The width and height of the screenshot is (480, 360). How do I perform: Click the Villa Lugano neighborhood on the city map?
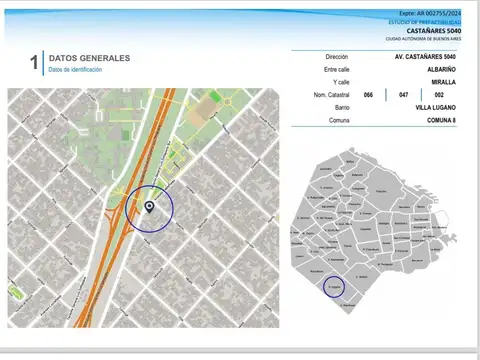pyautogui.click(x=334, y=287)
